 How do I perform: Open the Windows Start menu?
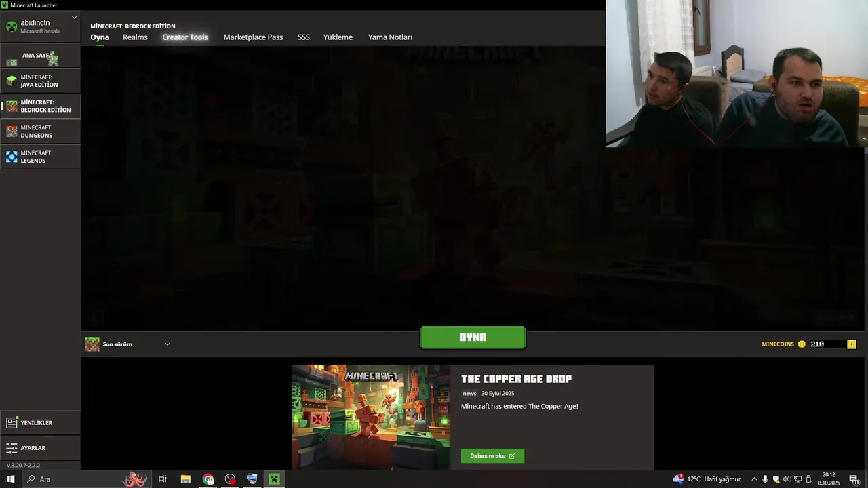pyautogui.click(x=11, y=479)
